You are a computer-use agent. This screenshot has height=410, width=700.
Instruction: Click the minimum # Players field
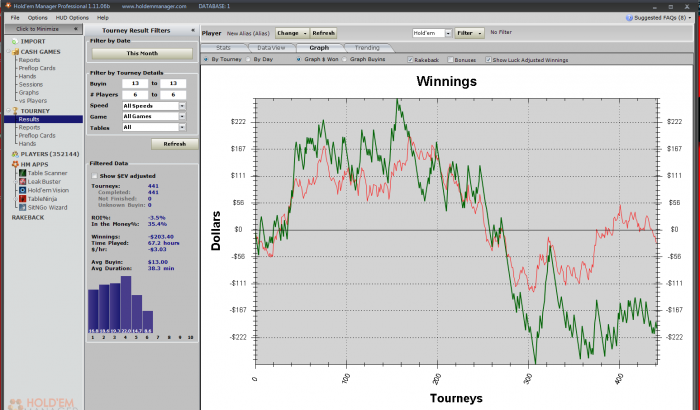(135, 95)
